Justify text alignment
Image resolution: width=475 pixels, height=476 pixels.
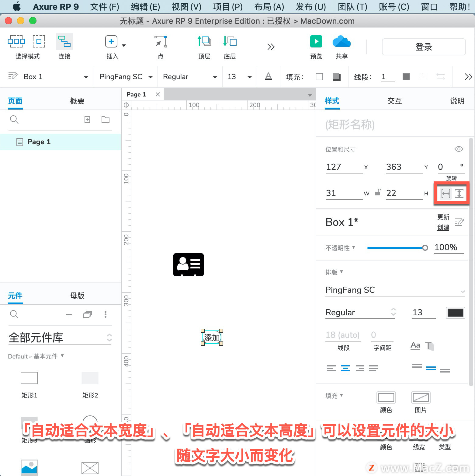(373, 368)
